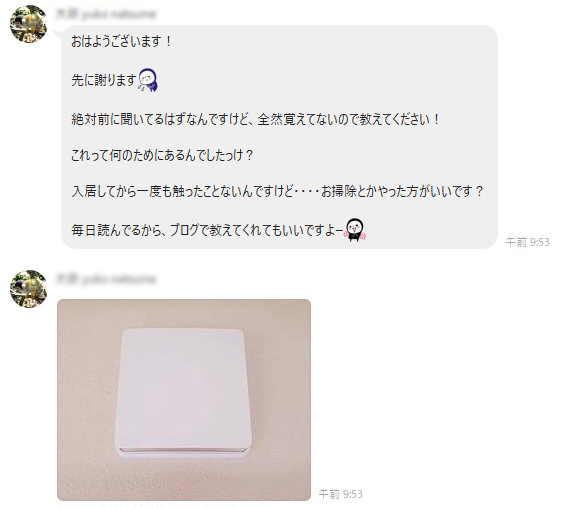
Task: Click the beige wallpaper above the white plate
Action: (184, 313)
